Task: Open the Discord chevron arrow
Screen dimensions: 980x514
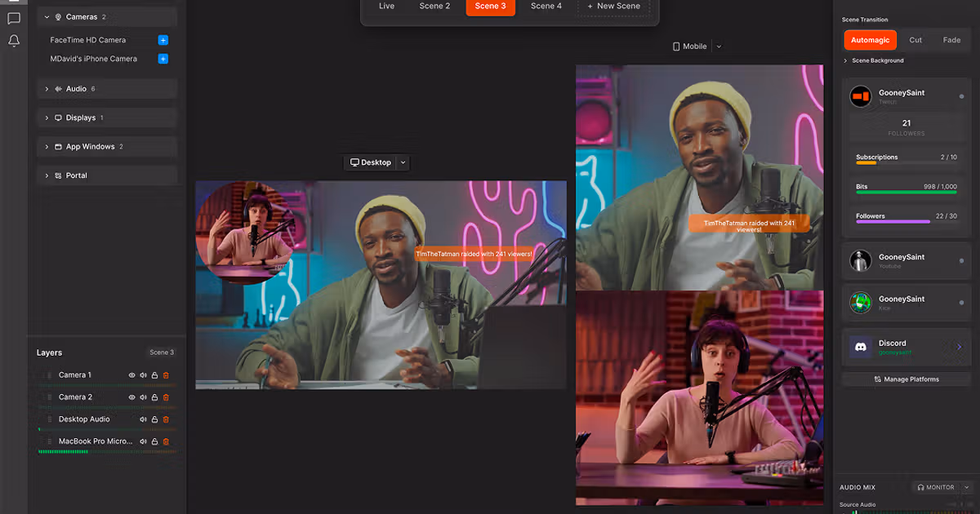Action: (960, 347)
